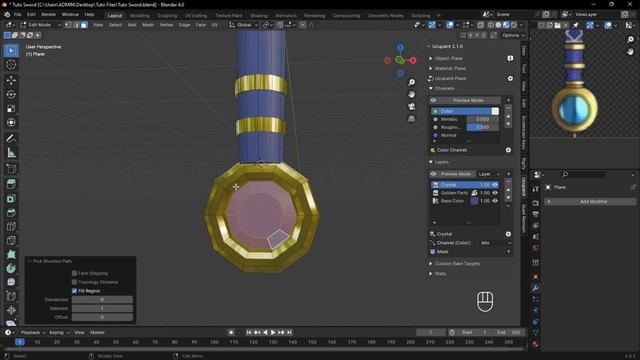Toggle the camera view icon

(x=411, y=107)
